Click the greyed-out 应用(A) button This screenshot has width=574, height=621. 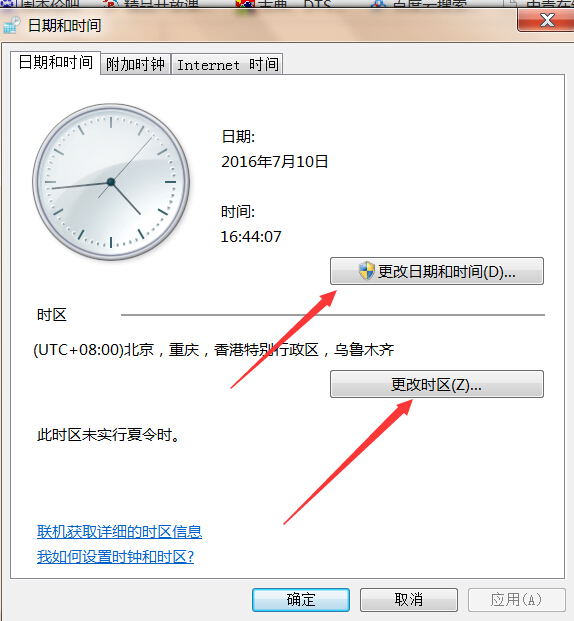(517, 600)
